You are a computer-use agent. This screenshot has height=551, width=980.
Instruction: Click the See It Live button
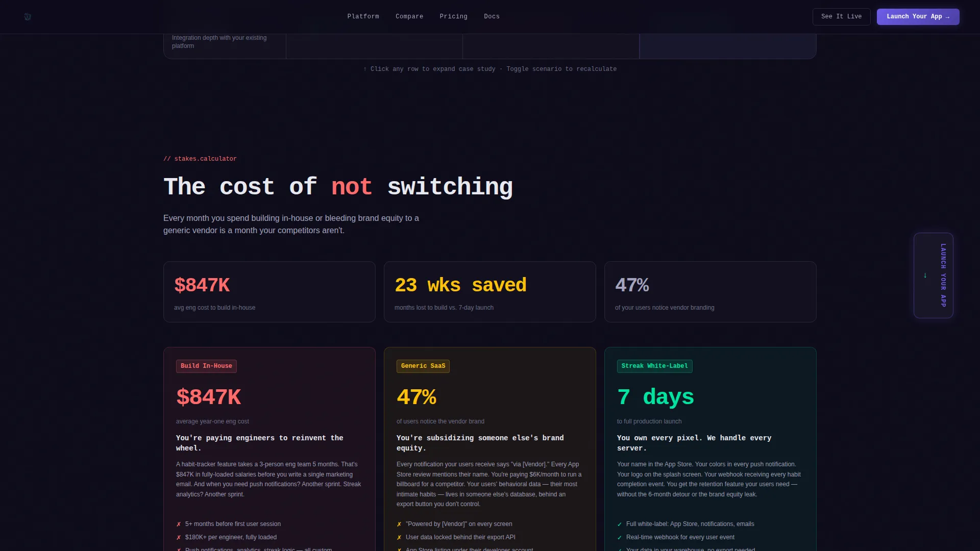(841, 17)
